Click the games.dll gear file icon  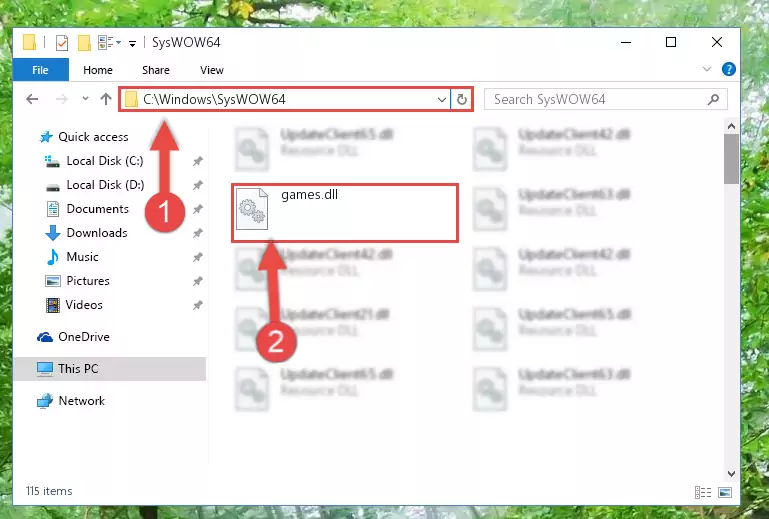(x=252, y=209)
